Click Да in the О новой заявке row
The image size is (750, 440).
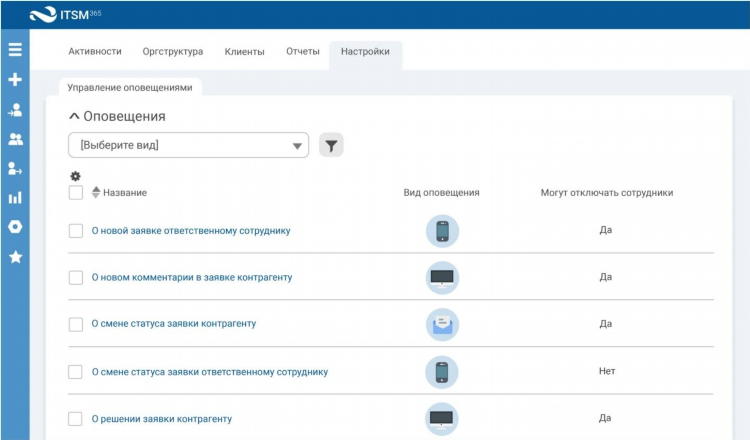tap(606, 230)
